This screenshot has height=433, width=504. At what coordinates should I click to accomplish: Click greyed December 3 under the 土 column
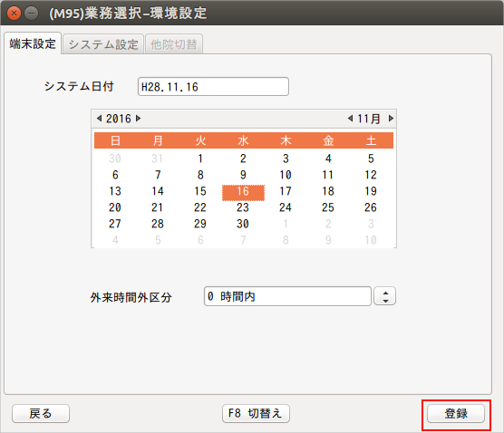click(371, 224)
